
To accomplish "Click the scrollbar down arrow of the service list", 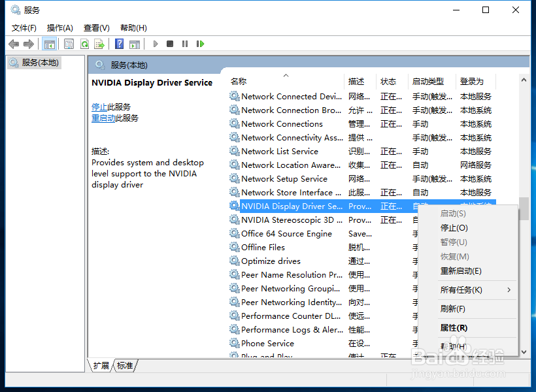I will (524, 351).
